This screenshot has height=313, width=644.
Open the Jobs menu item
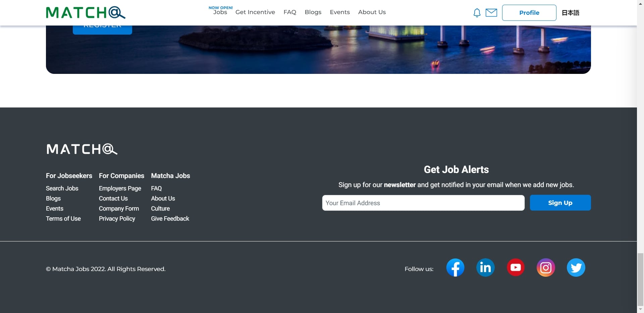point(220,12)
